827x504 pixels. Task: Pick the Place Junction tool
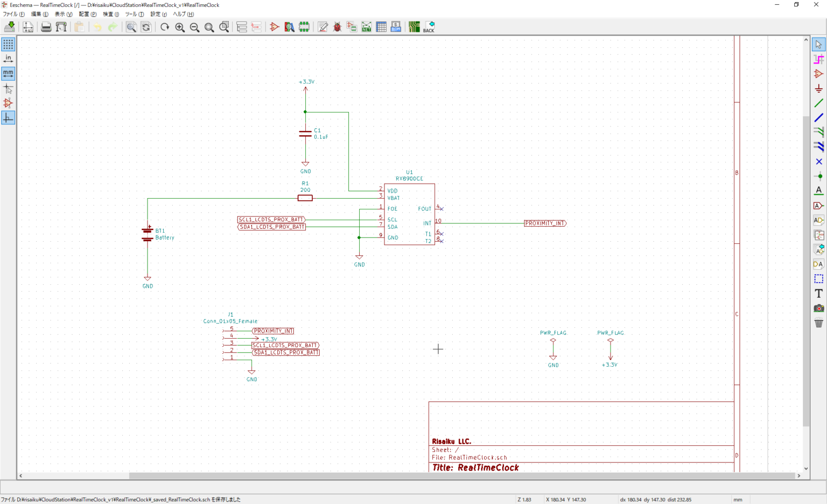818,176
